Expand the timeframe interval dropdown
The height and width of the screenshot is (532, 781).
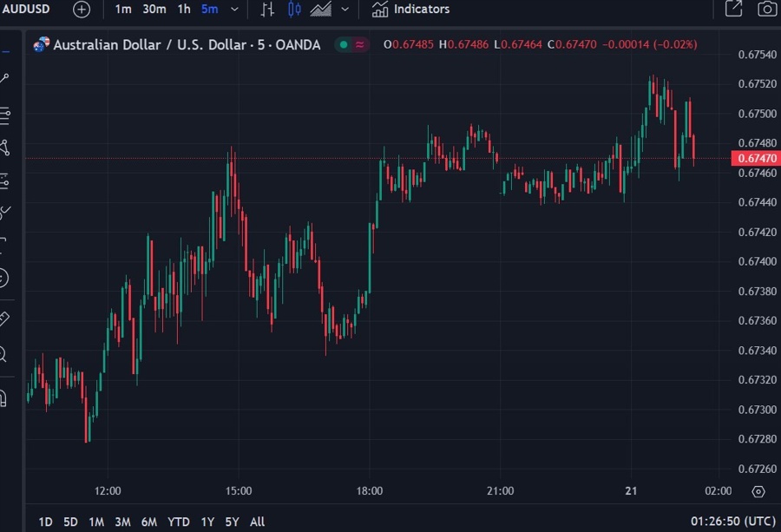click(234, 9)
